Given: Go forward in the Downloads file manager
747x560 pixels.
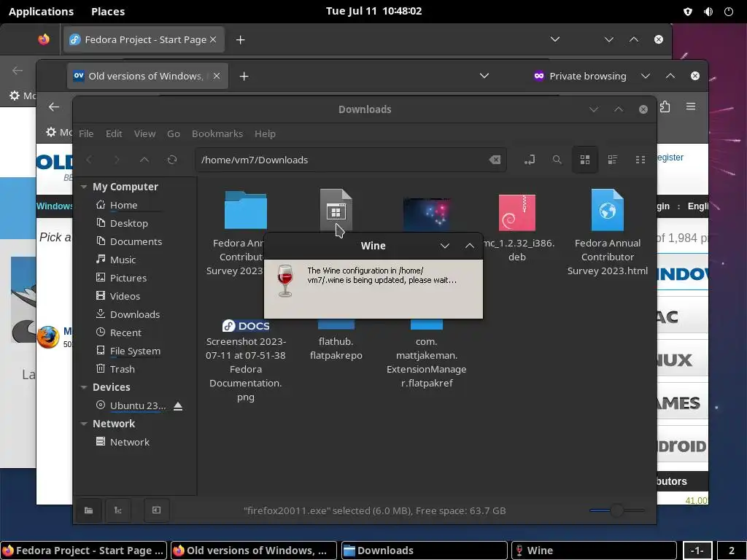Looking at the screenshot, I should pyautogui.click(x=117, y=160).
